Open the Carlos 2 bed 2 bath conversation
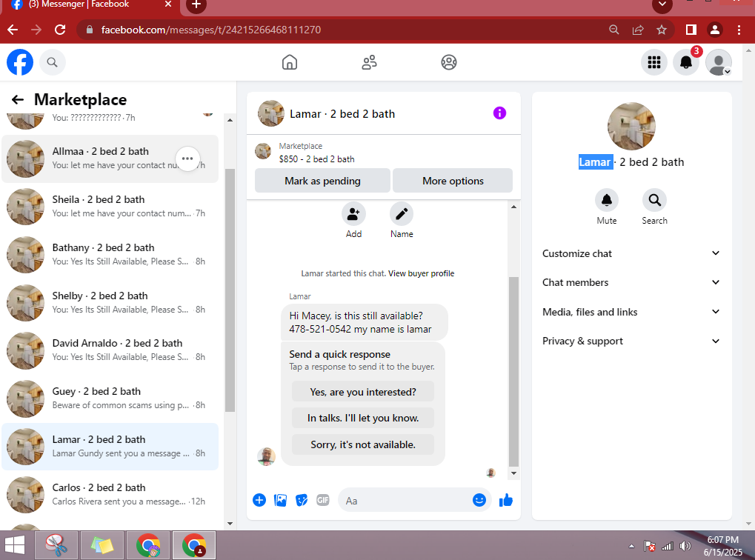This screenshot has width=755, height=560. [110, 495]
